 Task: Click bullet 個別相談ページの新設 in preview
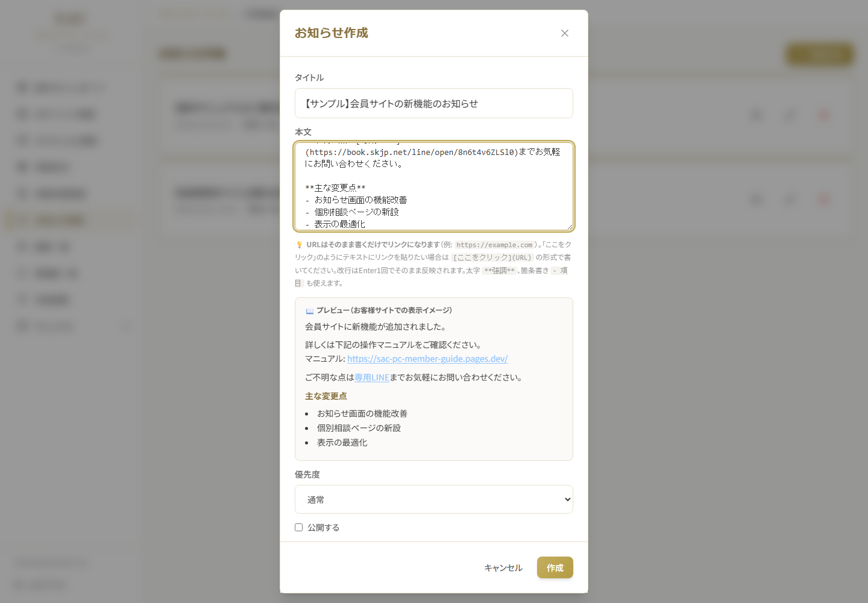pos(359,428)
